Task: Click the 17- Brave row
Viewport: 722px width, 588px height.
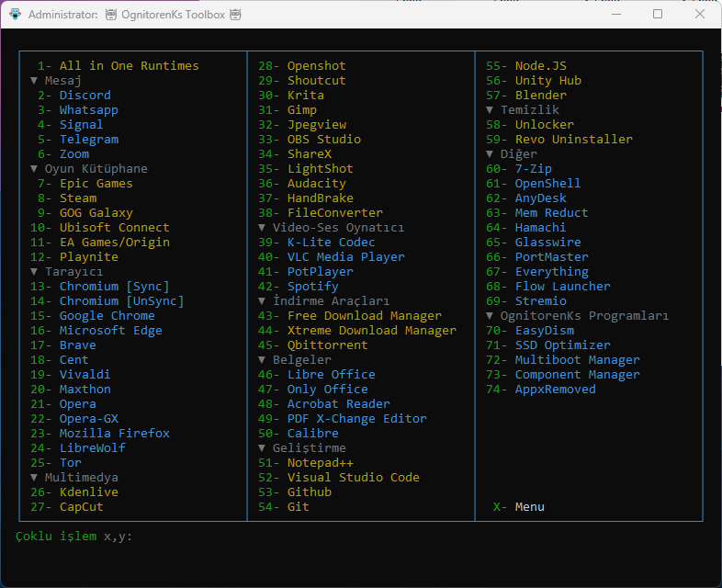Action: click(63, 345)
